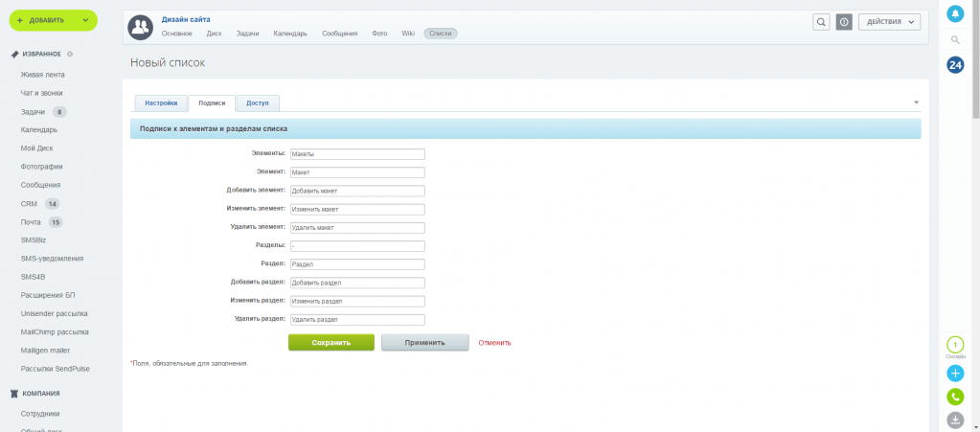The height and width of the screenshot is (432, 980).
Task: Click the green Добавить button
Action: [x=53, y=21]
